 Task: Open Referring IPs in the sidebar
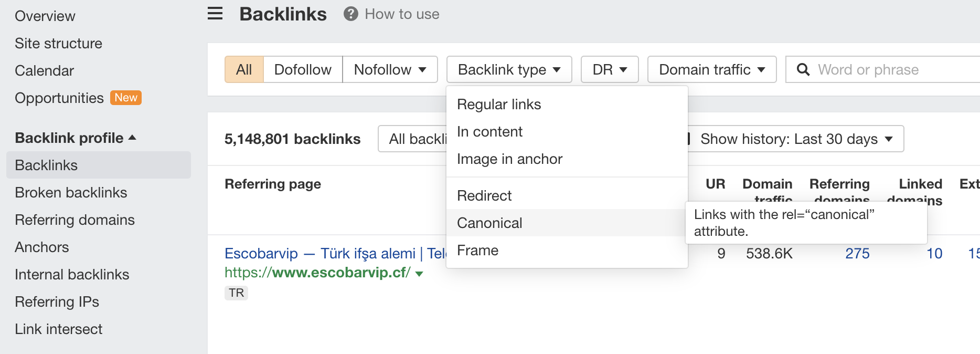57,301
